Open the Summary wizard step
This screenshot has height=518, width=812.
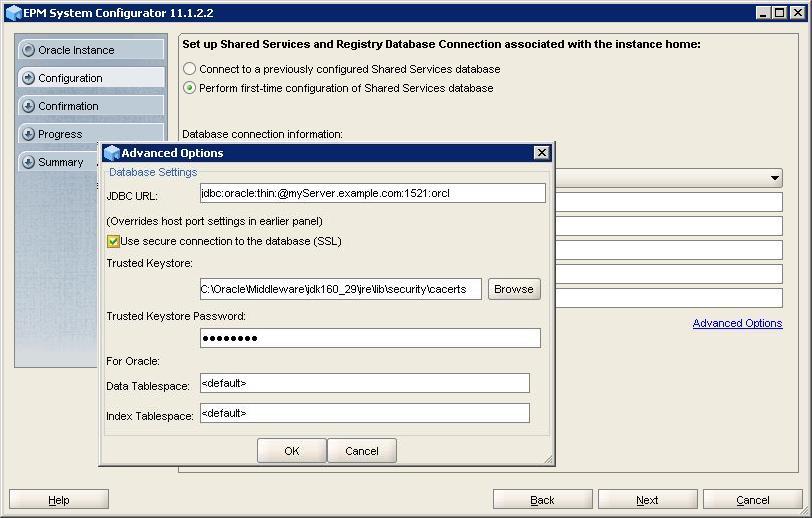pos(58,162)
